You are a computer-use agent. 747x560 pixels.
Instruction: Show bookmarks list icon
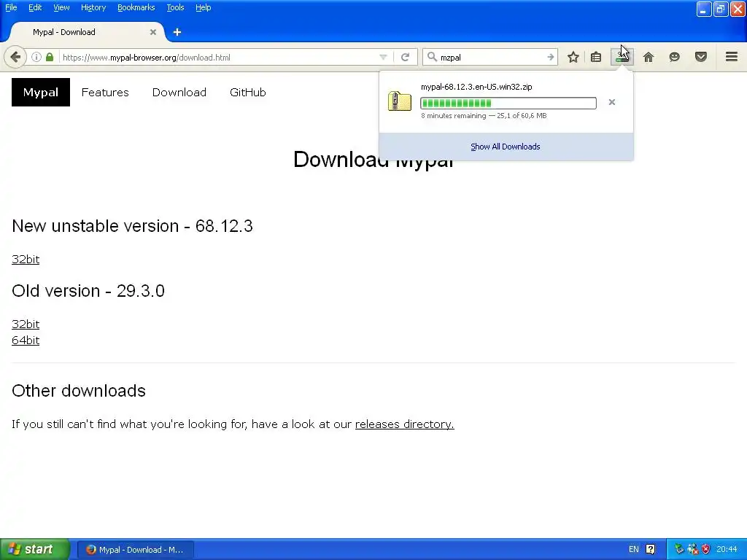click(596, 57)
